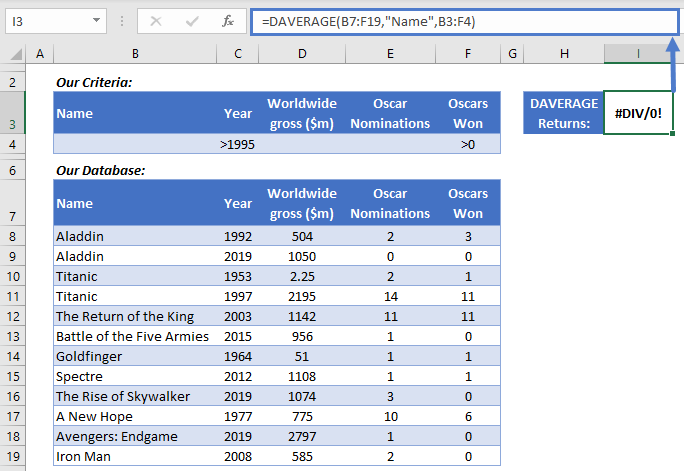Image resolution: width=684 pixels, height=471 pixels.
Task: Click the worldwide gross 2797 cell
Action: [x=302, y=436]
